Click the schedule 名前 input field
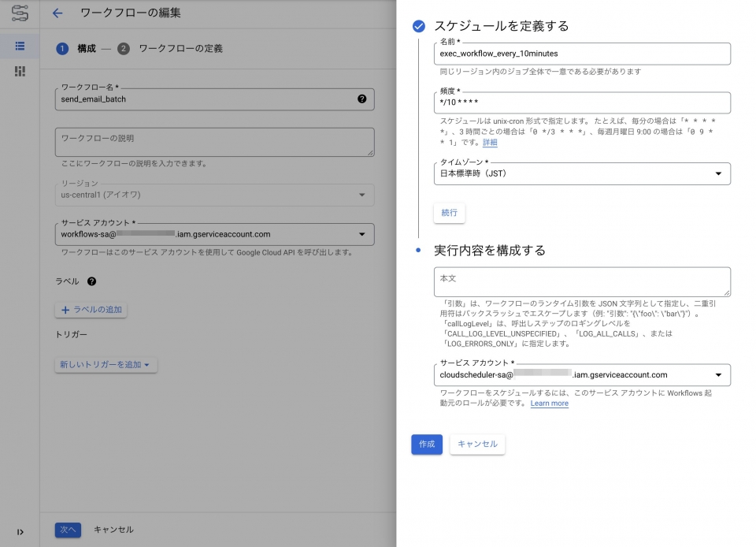 coord(582,54)
